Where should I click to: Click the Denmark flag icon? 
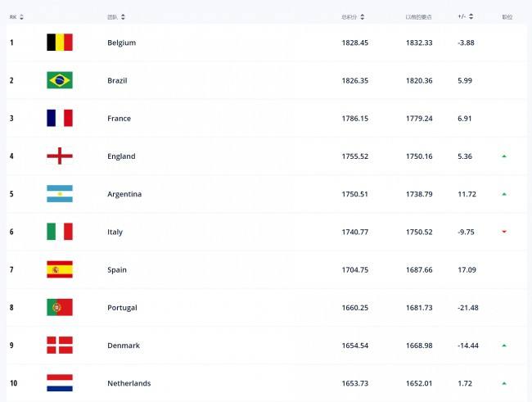[x=60, y=345]
